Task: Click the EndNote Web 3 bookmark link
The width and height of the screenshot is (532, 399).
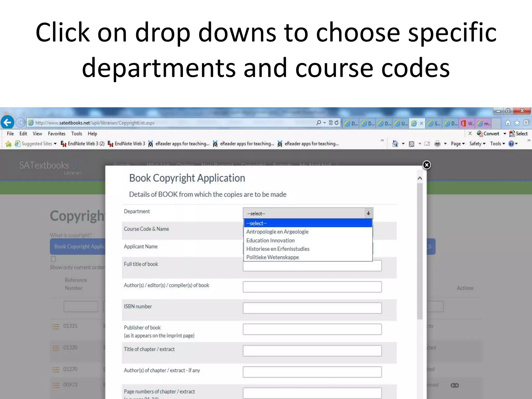Action: [x=129, y=144]
